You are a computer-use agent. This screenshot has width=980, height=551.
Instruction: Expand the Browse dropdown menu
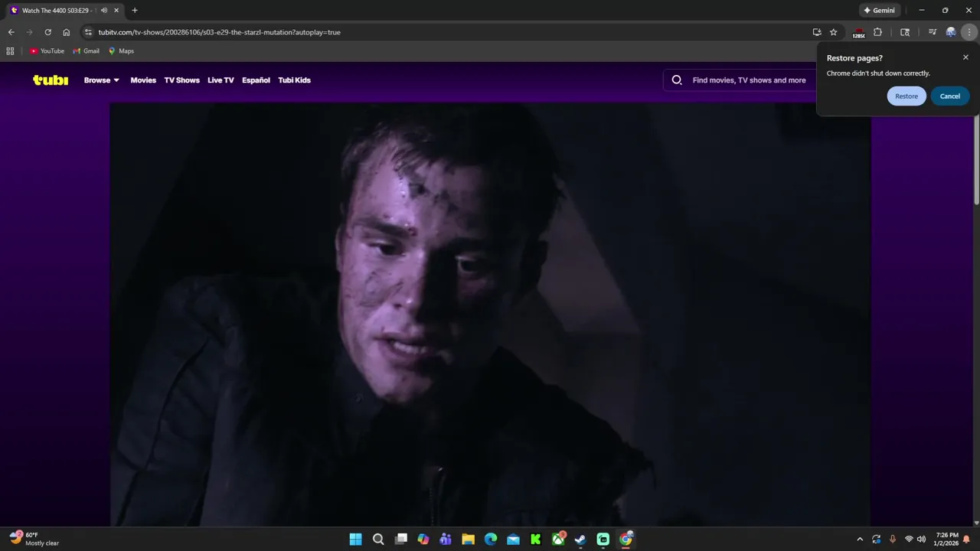102,80
